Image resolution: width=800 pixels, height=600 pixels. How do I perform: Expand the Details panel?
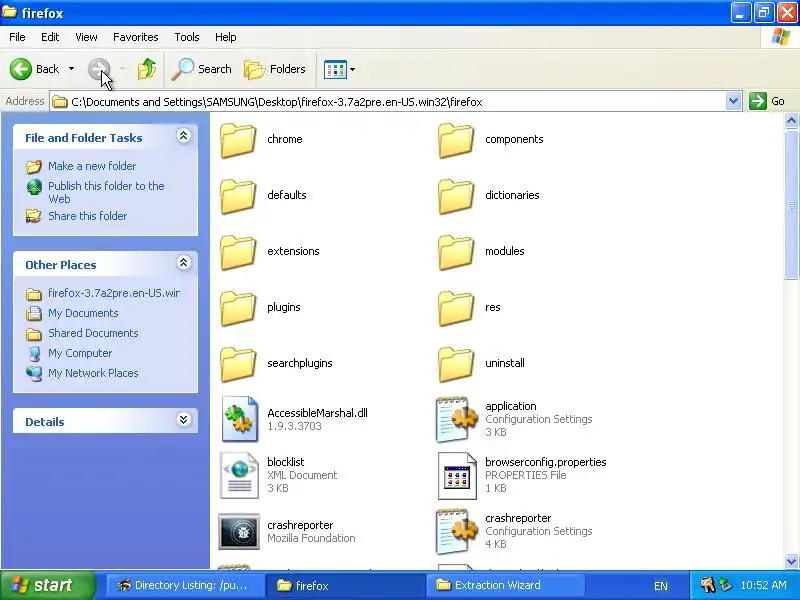coord(184,420)
